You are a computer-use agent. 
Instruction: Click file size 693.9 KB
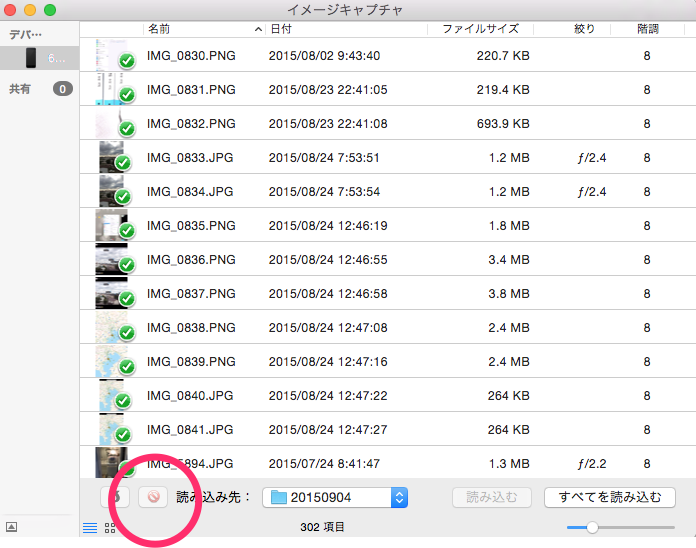click(x=503, y=123)
